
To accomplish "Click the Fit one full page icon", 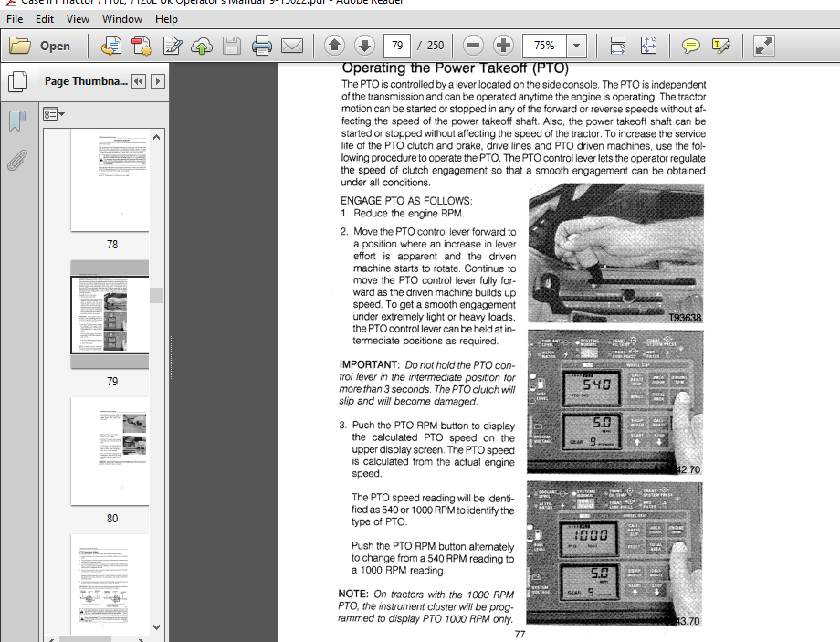I will coord(648,46).
